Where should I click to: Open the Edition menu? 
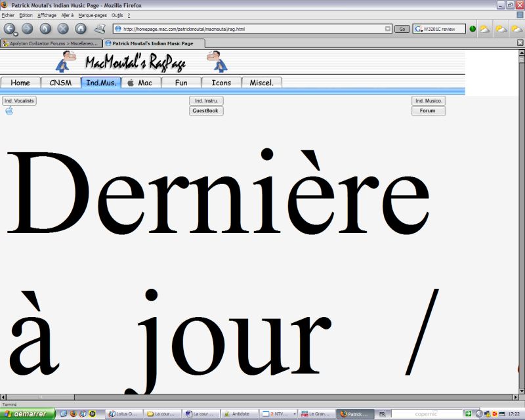[x=26, y=15]
